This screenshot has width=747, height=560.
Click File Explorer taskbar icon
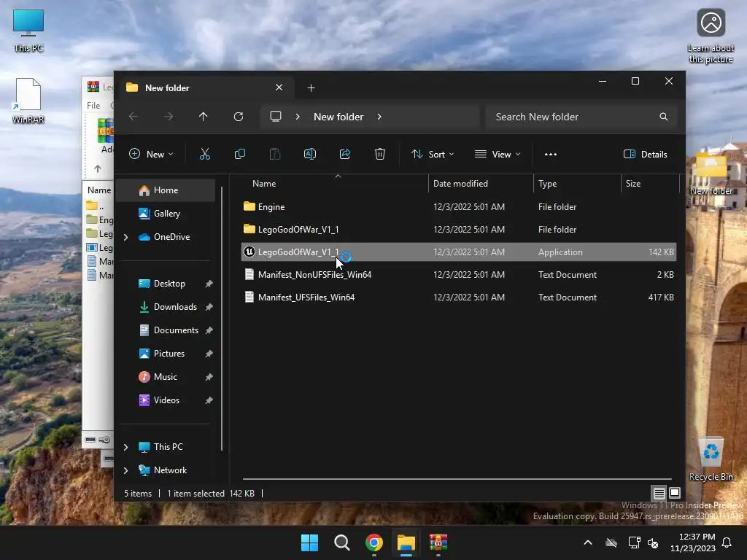coord(406,542)
